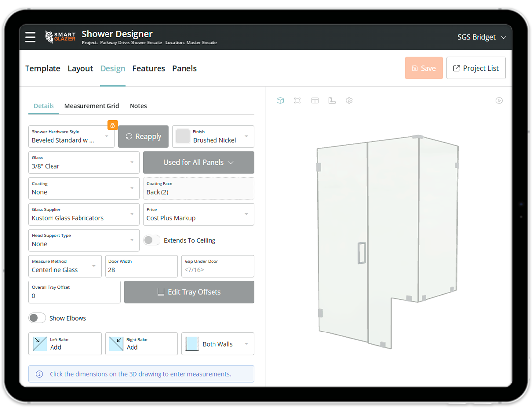This screenshot has width=532, height=409.
Task: Click the Left Rake diagonal icon
Action: pyautogui.click(x=40, y=344)
